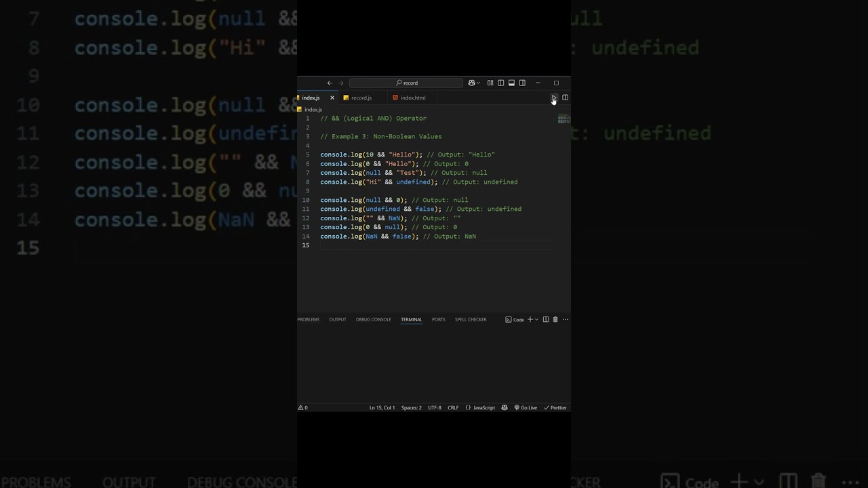Click the line console.log(undefined && false)
This screenshot has width=868, height=488.
click(x=421, y=209)
